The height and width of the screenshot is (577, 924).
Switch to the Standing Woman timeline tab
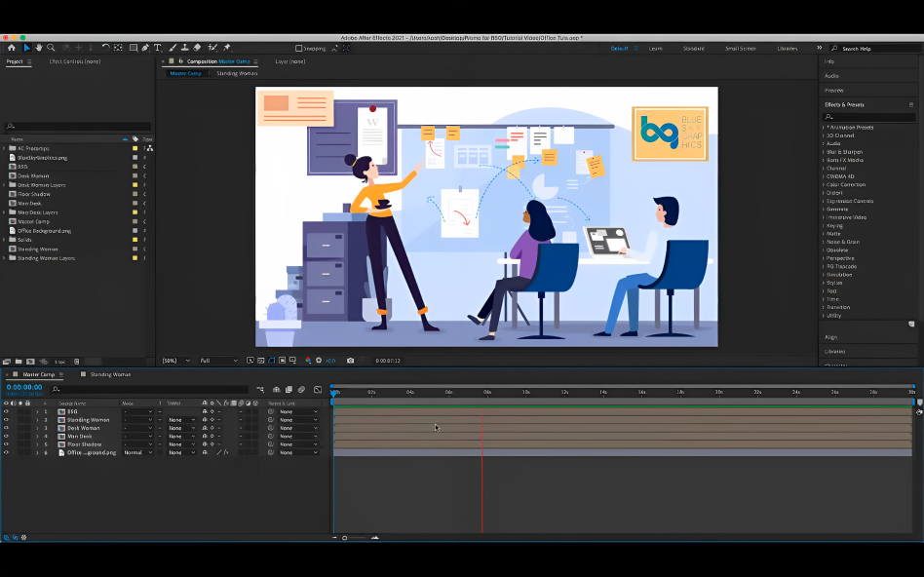pos(110,374)
